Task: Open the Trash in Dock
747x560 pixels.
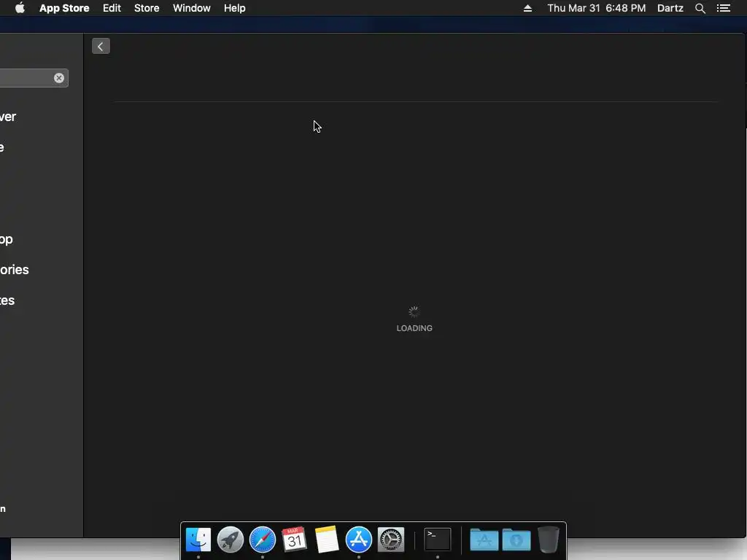Action: (x=549, y=540)
